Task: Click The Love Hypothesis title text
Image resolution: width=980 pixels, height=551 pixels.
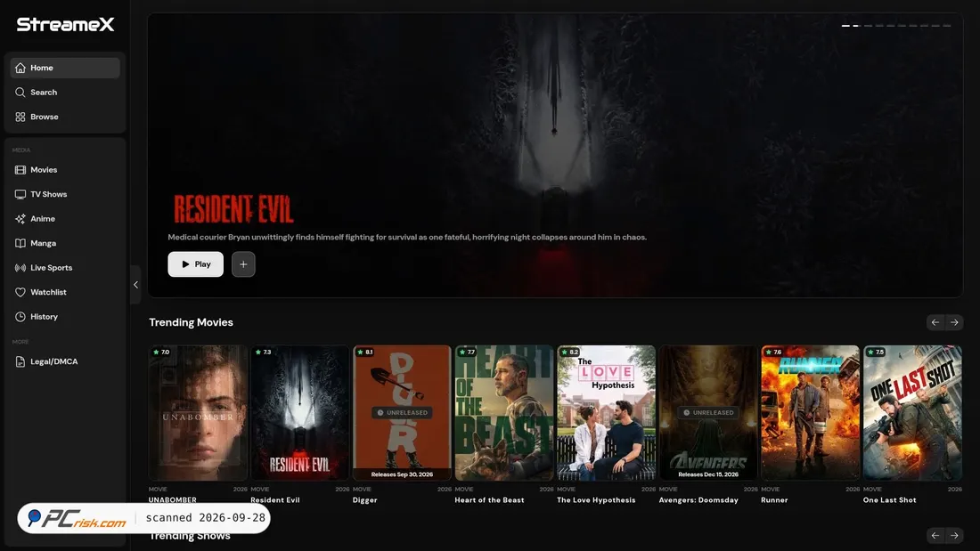Action: tap(596, 499)
